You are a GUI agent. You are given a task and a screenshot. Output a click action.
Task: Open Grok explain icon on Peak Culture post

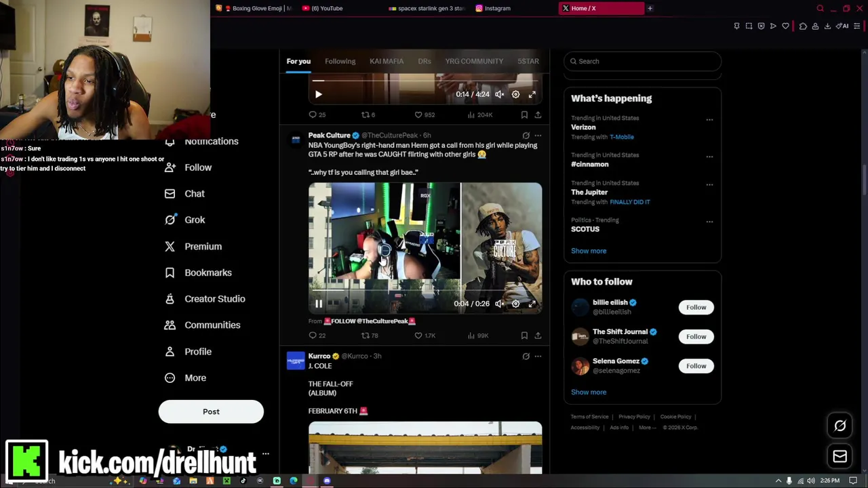[x=526, y=136]
